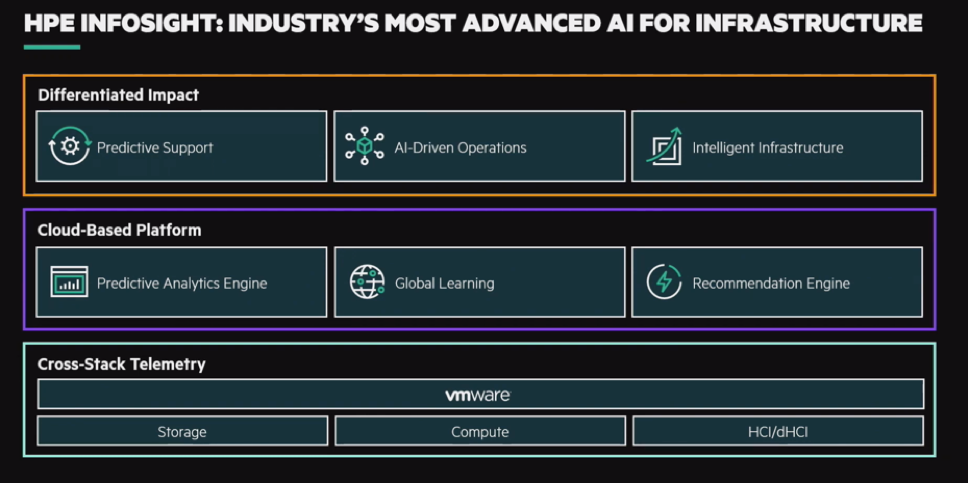Select the Global Learning text label
This screenshot has height=483, width=968.
point(444,284)
